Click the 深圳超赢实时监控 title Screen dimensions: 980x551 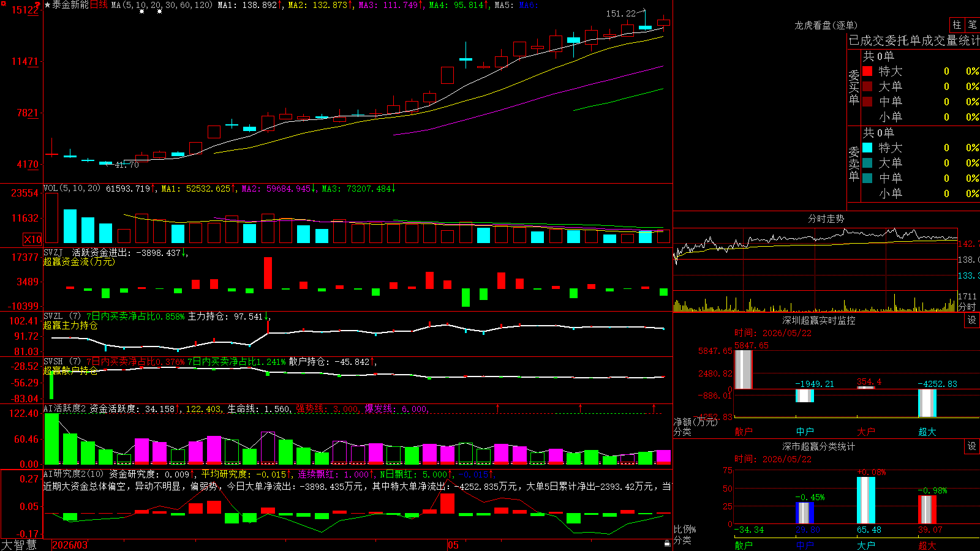pyautogui.click(x=819, y=320)
